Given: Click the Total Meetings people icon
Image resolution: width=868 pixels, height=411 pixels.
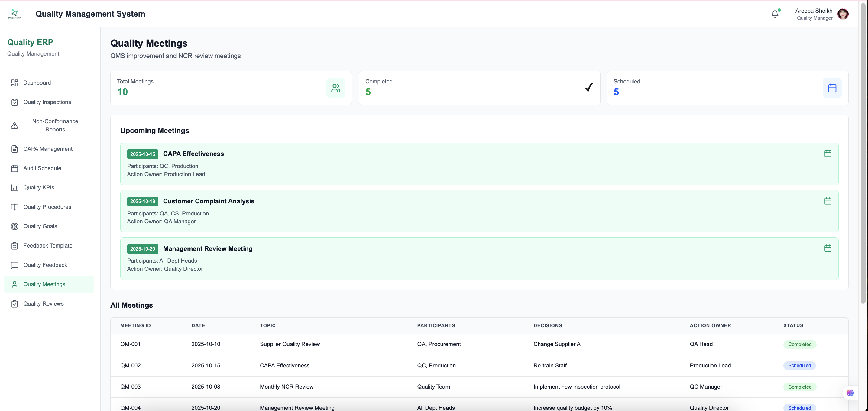Looking at the screenshot, I should point(335,88).
